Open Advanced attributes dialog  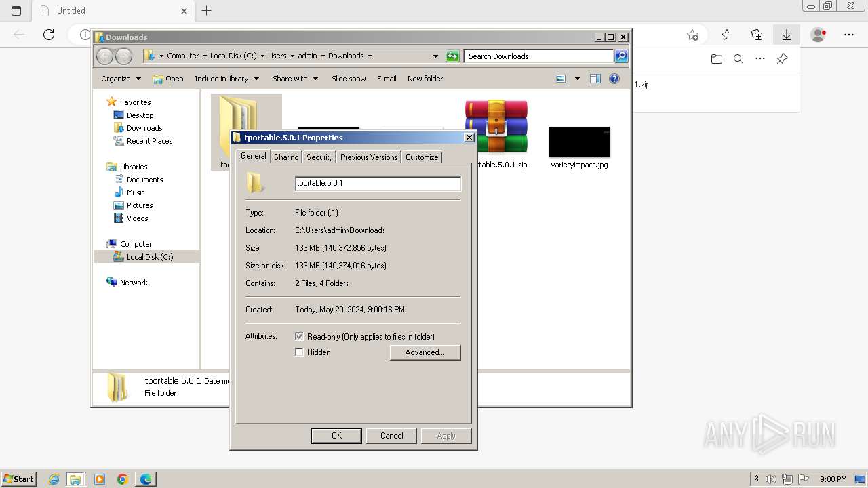click(x=425, y=352)
